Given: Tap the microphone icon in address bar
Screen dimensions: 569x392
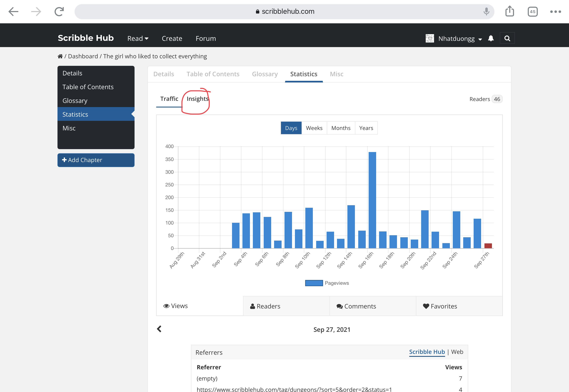Looking at the screenshot, I should 486,11.
